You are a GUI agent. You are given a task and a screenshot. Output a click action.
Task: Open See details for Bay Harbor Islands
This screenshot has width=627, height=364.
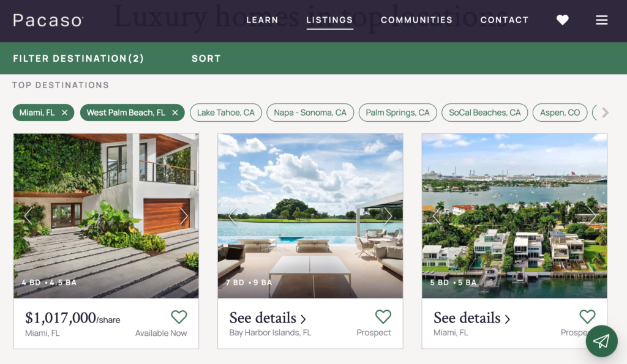[x=267, y=318]
